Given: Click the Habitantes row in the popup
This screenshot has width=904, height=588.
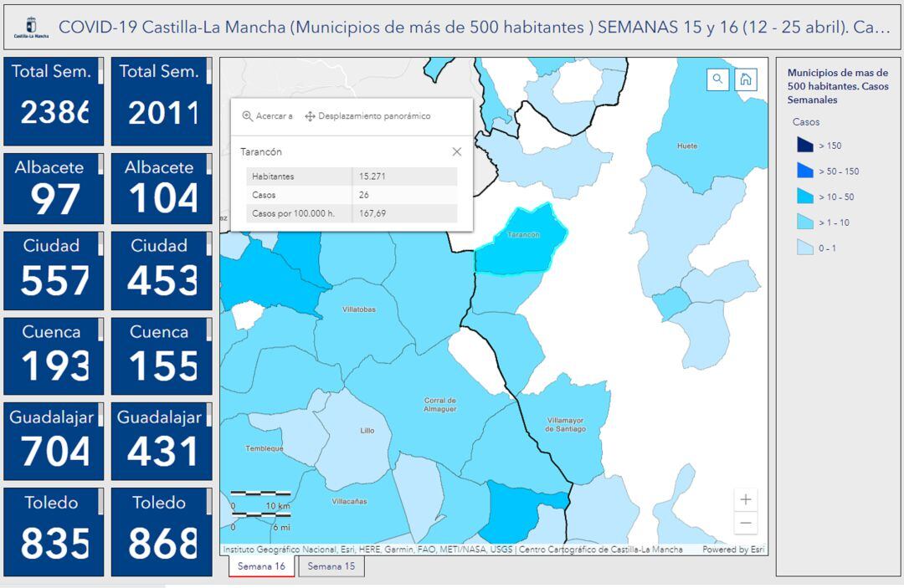Looking at the screenshot, I should click(x=352, y=176).
